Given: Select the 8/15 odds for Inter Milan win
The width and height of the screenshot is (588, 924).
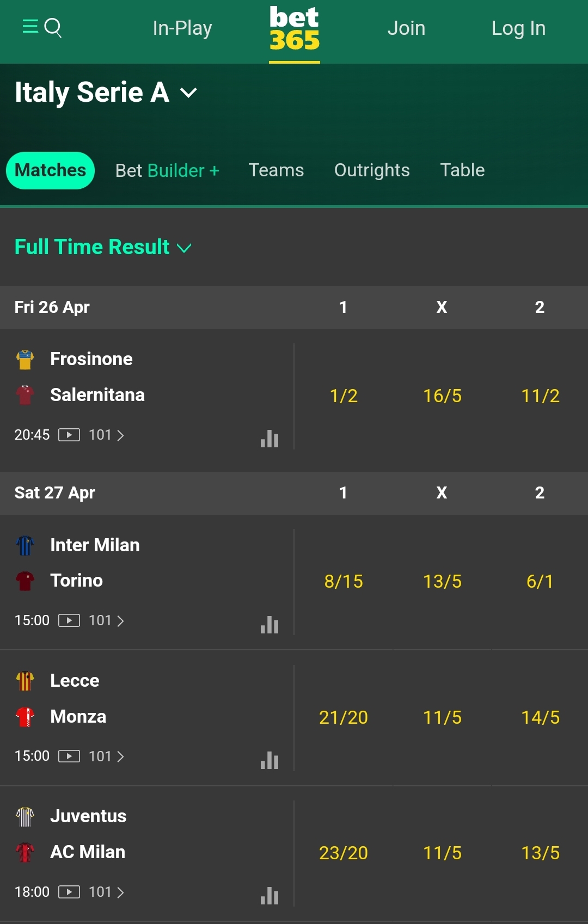Looking at the screenshot, I should [344, 582].
